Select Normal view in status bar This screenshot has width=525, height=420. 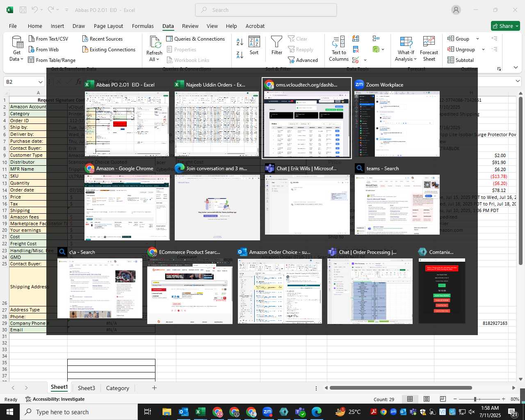click(x=410, y=399)
